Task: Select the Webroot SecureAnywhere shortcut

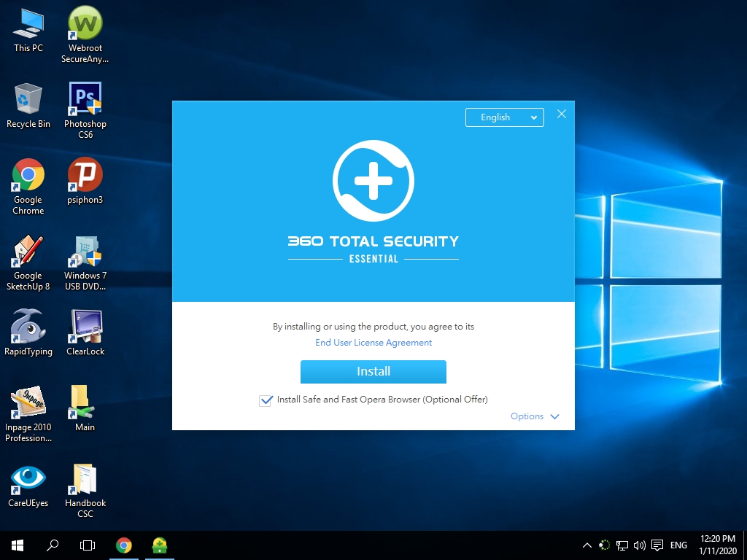Action: 85,34
